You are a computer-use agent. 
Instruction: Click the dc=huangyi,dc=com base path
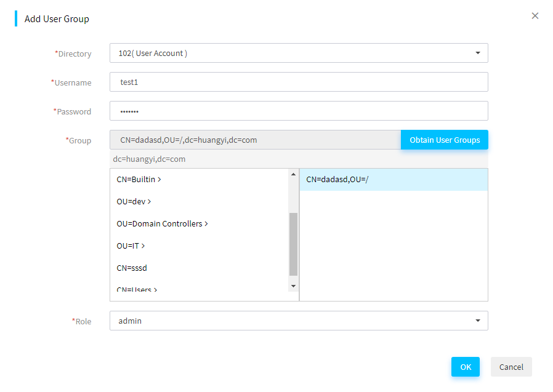point(149,159)
